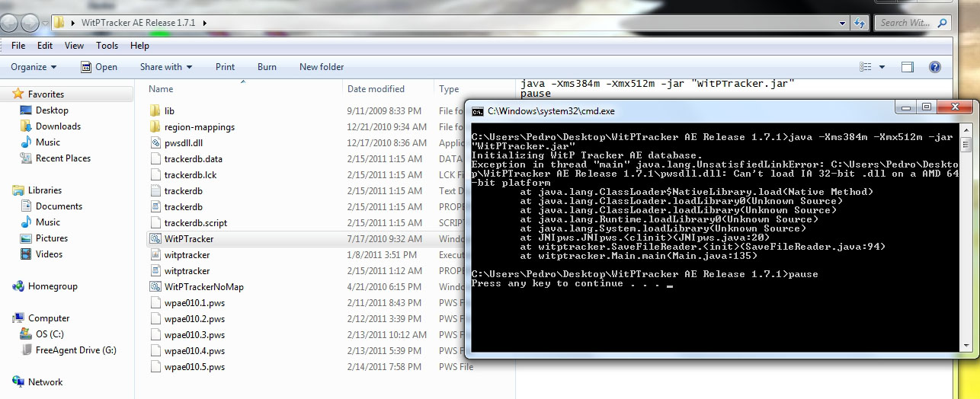This screenshot has height=399, width=980.
Task: Select the wpae010.4.pws file
Action: coord(194,351)
